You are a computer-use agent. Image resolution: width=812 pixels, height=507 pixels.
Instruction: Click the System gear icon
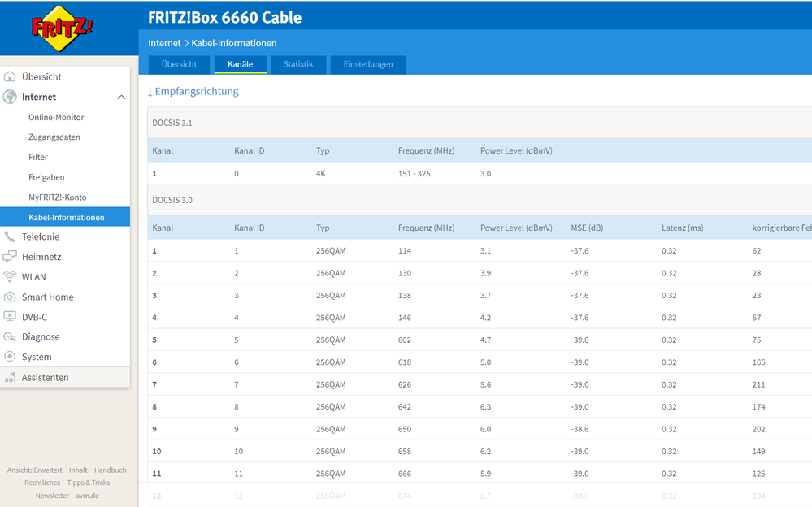click(10, 357)
